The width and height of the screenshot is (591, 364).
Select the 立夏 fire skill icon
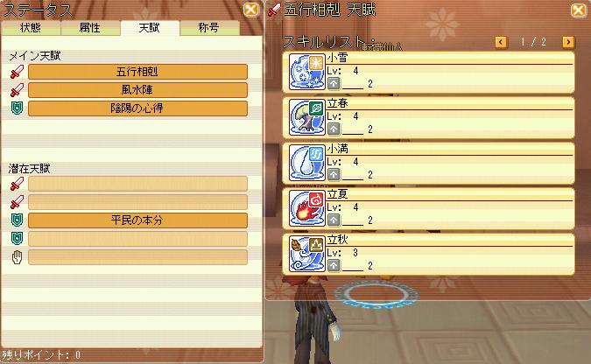click(306, 208)
